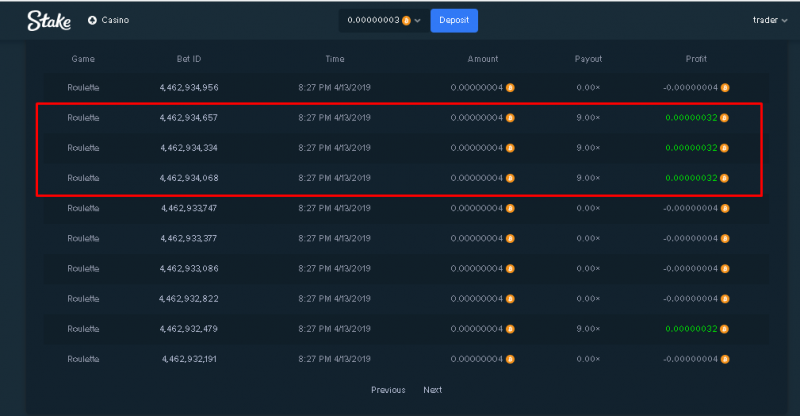Click bitcoin icon in Amount of bet 4,462,933,086
Viewport: 800px width, 416px height.
(x=510, y=268)
